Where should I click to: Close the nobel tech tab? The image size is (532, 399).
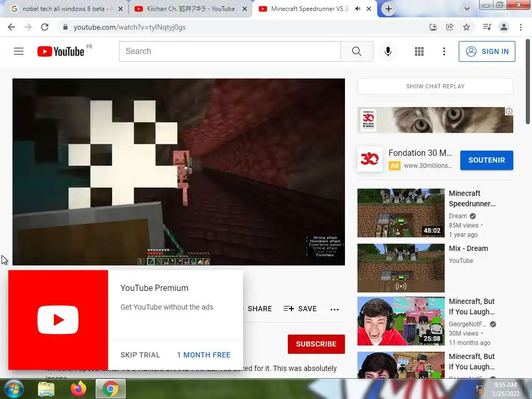pos(121,9)
